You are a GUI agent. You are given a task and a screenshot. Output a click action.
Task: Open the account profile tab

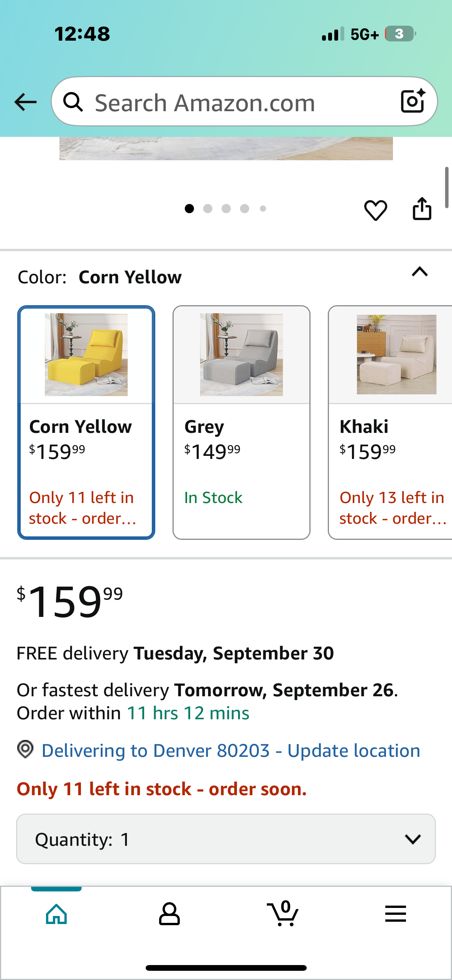pyautogui.click(x=169, y=914)
